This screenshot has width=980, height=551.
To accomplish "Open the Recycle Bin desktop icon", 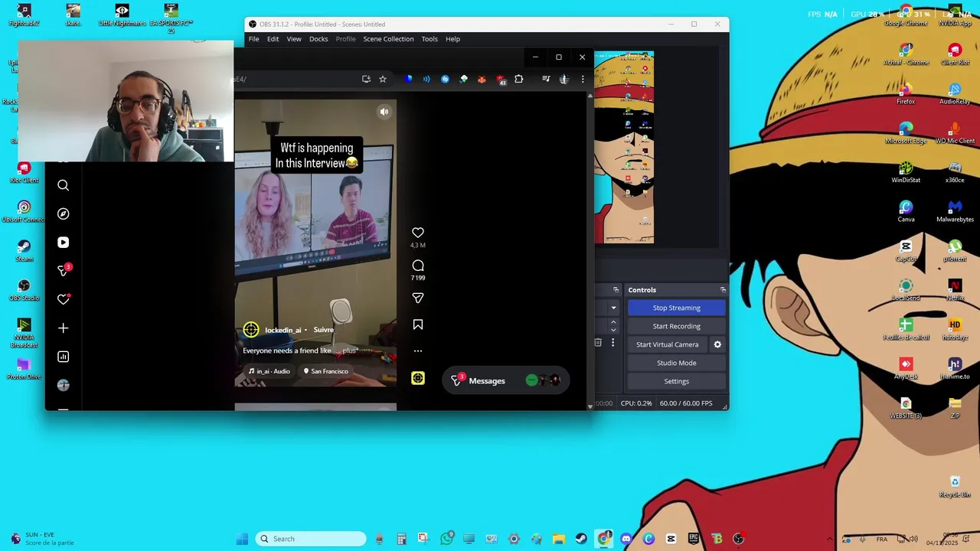I will pos(955,486).
